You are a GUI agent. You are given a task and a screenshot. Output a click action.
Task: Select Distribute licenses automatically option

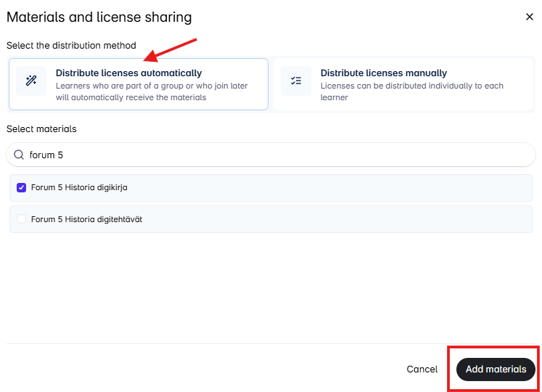(x=128, y=73)
